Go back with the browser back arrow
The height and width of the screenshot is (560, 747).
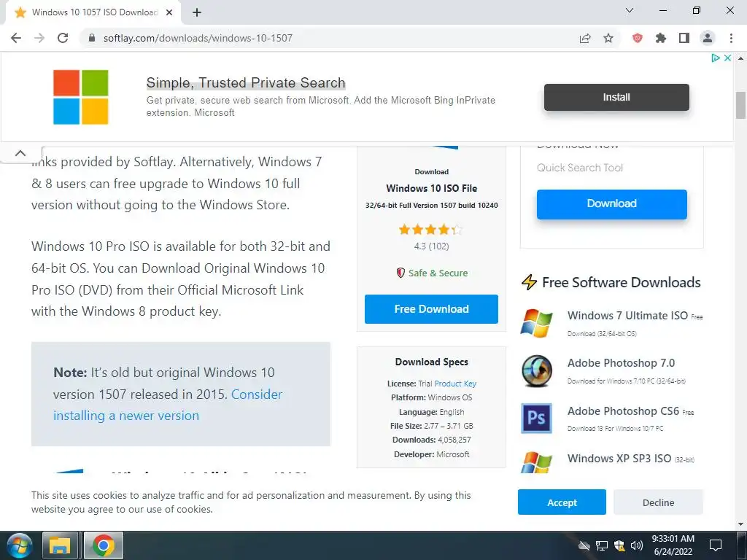16,38
